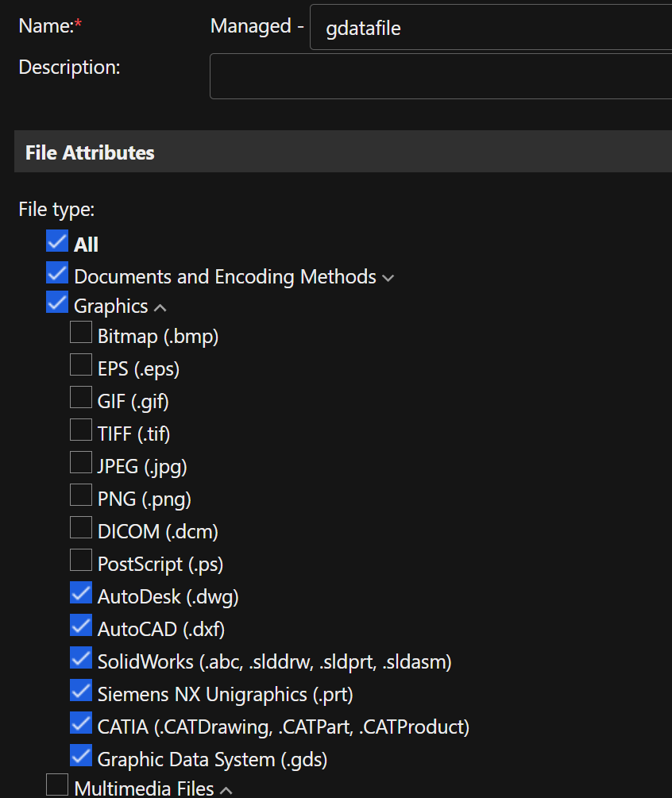Tick the GIF (.gif) checkbox
672x798 pixels.
tap(81, 398)
